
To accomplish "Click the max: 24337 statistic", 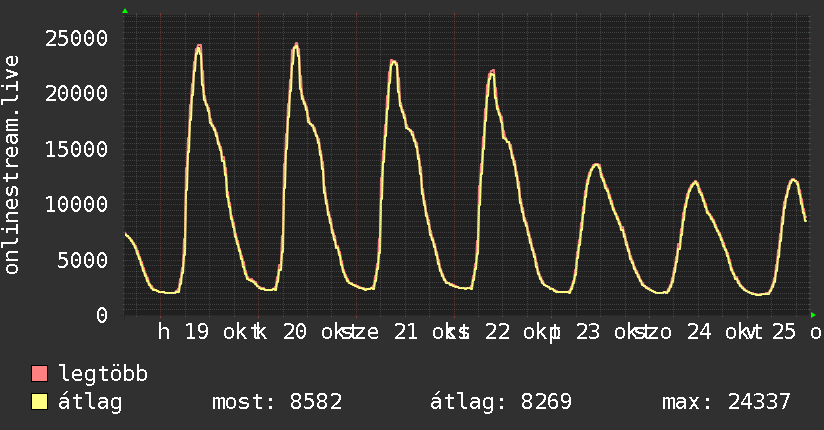I will (726, 402).
